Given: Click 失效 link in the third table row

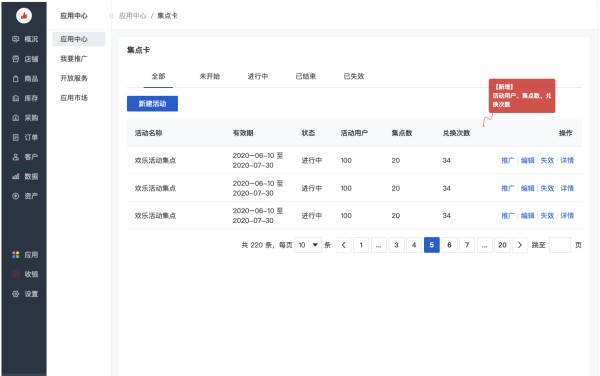Looking at the screenshot, I should tap(547, 216).
